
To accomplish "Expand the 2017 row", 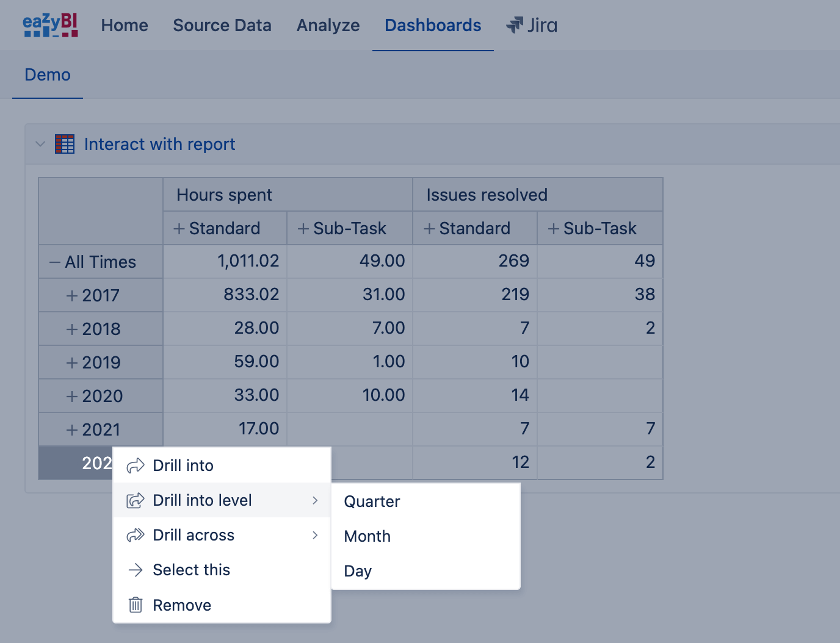I will pos(72,296).
